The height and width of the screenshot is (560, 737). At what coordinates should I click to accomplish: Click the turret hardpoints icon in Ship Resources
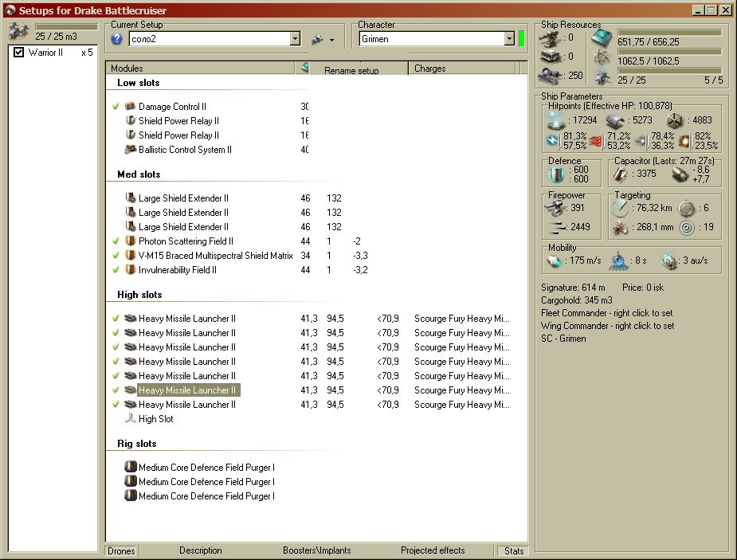[x=549, y=38]
